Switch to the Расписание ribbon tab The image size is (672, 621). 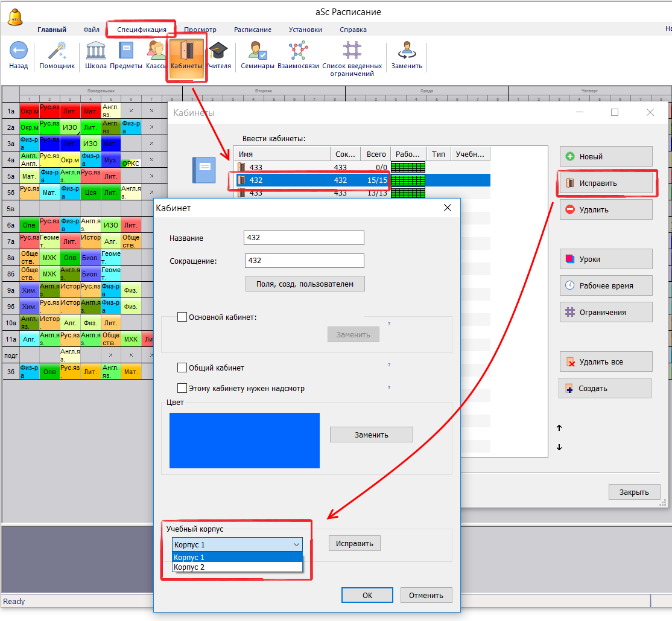[253, 30]
